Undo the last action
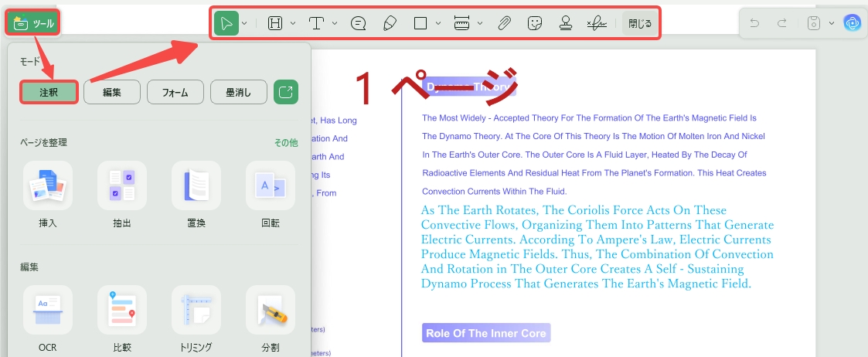The image size is (868, 357). point(754,23)
